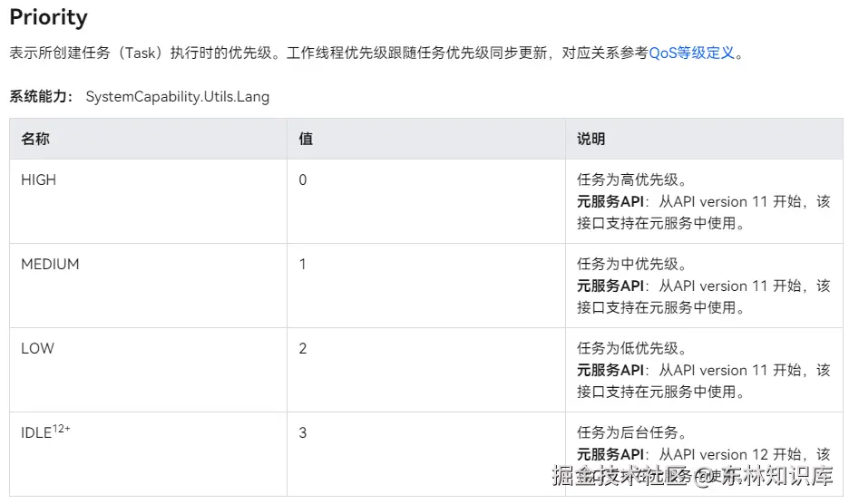Screen dimensions: 849x504
Task: Open the QoS等级定义 link
Action: 691,53
